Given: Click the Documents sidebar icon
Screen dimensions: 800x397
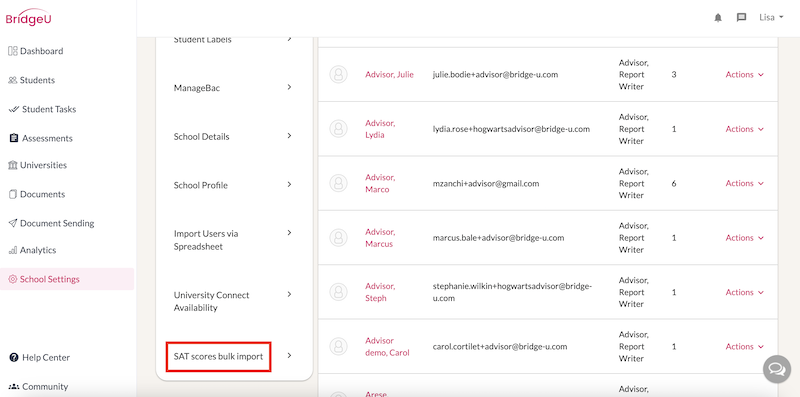Looking at the screenshot, I should (13, 194).
